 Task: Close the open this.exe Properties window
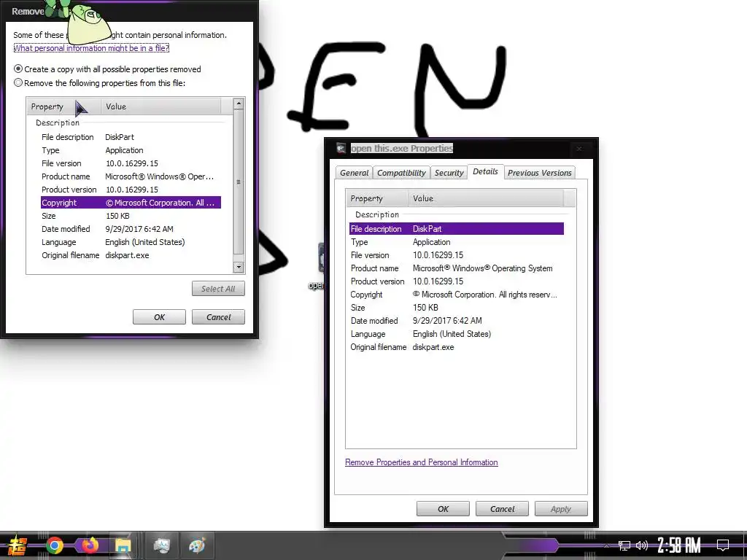pyautogui.click(x=579, y=149)
